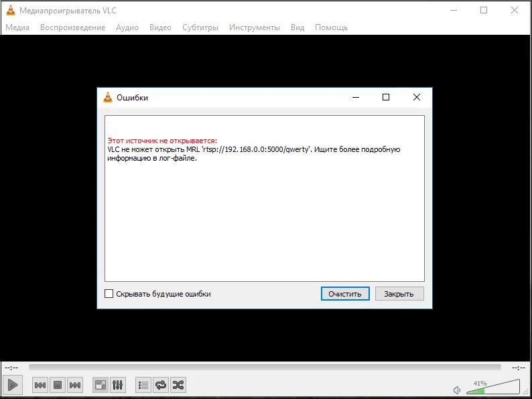Click red text Этот источник не открывается
The image size is (532, 399).
tap(162, 141)
